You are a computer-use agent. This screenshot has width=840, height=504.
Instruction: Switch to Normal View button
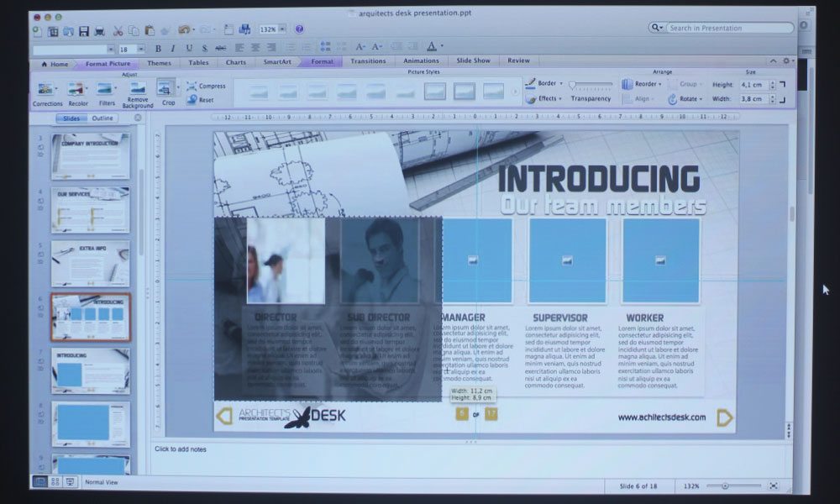(x=39, y=482)
